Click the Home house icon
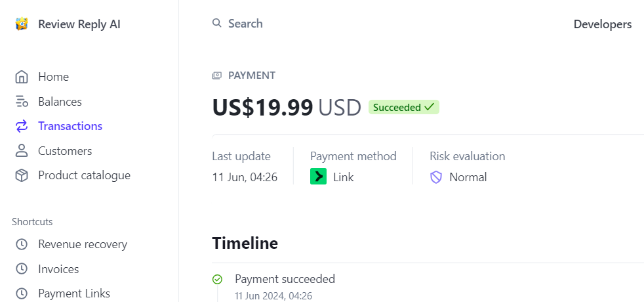Screen dimensions: 644x302 (22, 77)
